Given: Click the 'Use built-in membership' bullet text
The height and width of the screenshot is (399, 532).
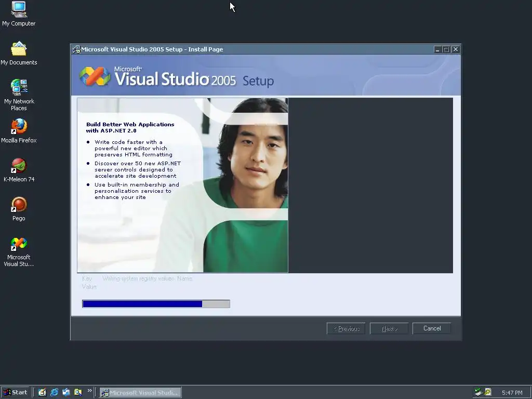Looking at the screenshot, I should [x=137, y=191].
